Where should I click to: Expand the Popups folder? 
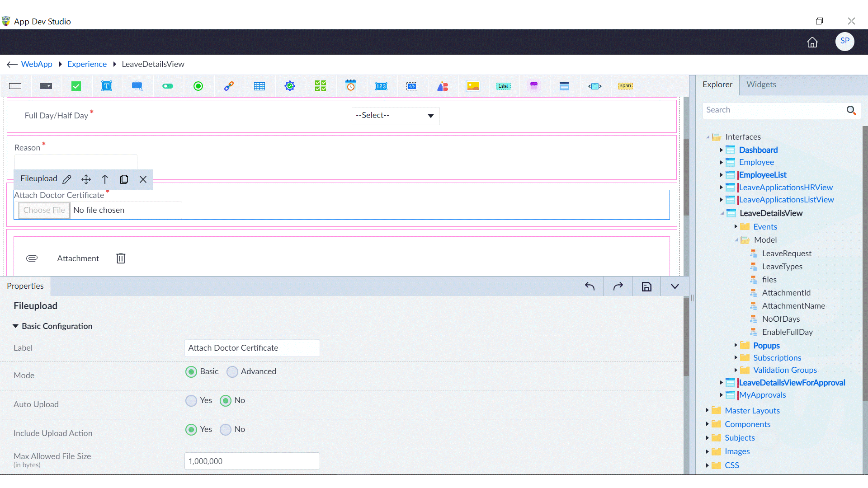pos(736,345)
